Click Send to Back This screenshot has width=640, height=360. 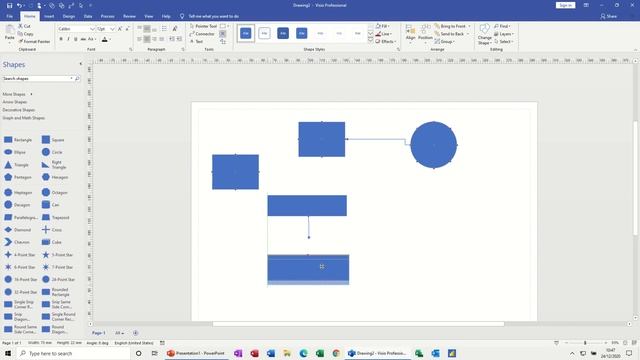(x=451, y=34)
